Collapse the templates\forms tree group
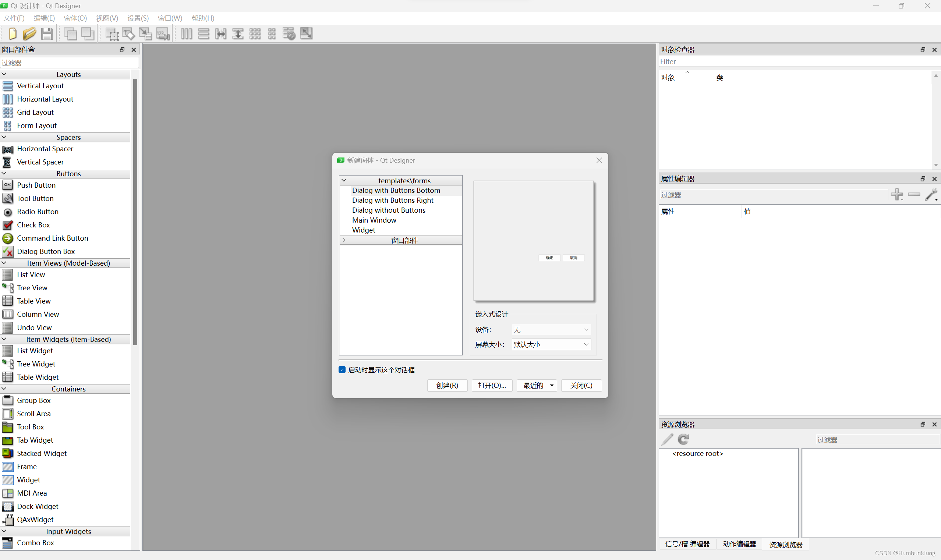 click(344, 180)
